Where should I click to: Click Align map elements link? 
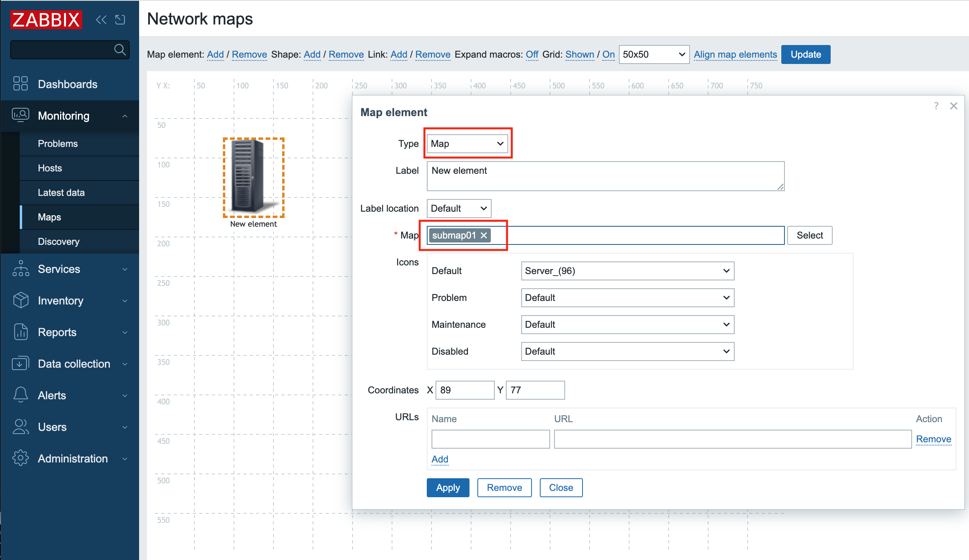pyautogui.click(x=735, y=54)
